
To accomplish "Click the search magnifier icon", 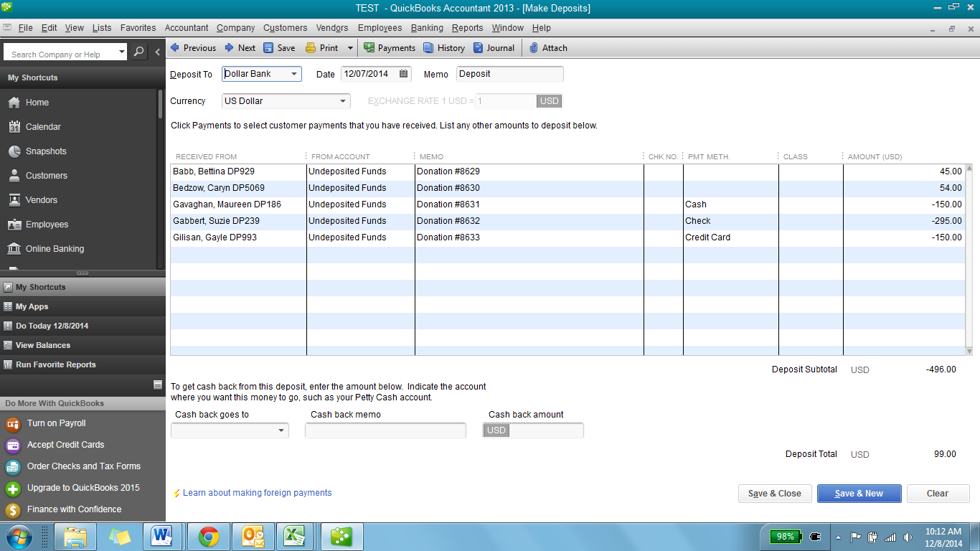I will coord(138,52).
